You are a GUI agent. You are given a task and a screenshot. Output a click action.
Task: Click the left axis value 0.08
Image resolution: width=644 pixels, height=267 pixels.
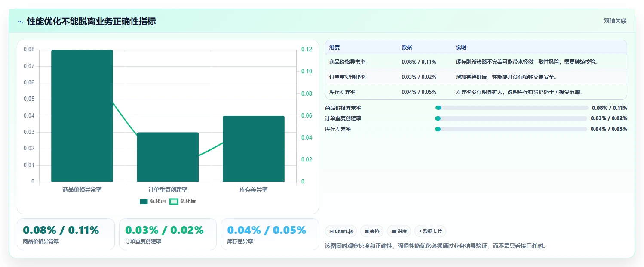[29, 50]
